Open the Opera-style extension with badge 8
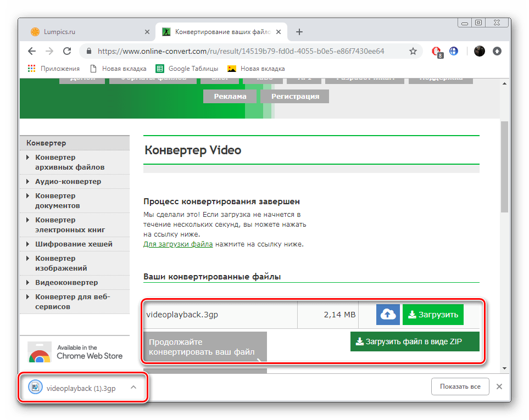The width and height of the screenshot is (529, 420). click(x=437, y=52)
